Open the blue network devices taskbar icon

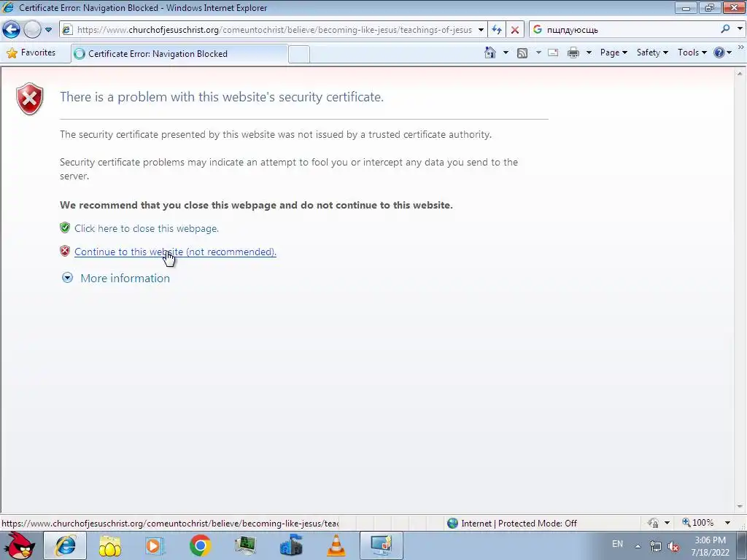coord(291,545)
